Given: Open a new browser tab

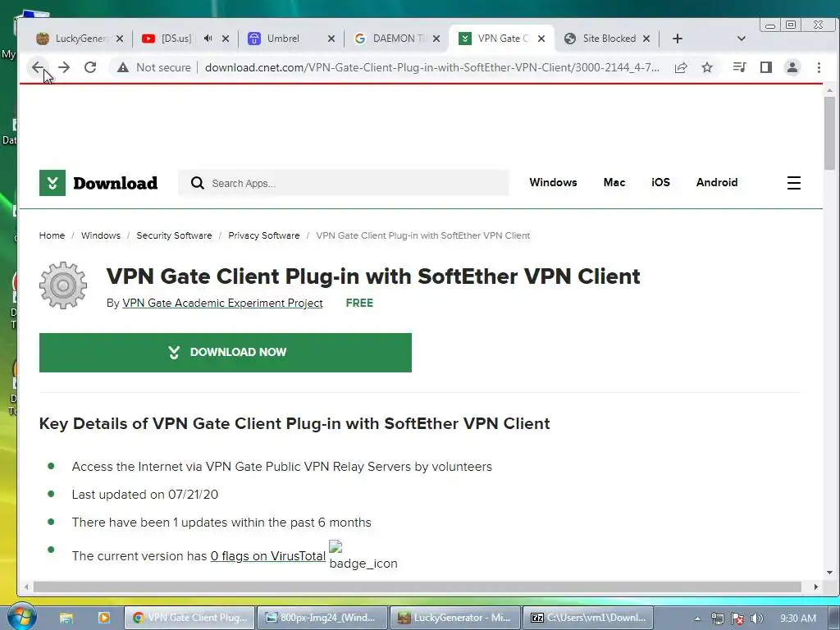Looking at the screenshot, I should point(678,39).
